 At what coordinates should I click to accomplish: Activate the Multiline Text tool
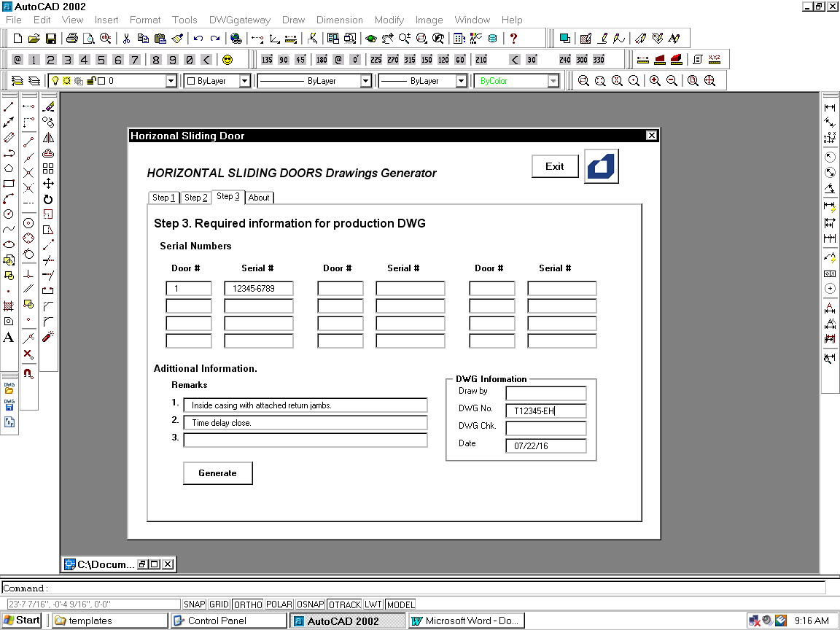(9, 337)
